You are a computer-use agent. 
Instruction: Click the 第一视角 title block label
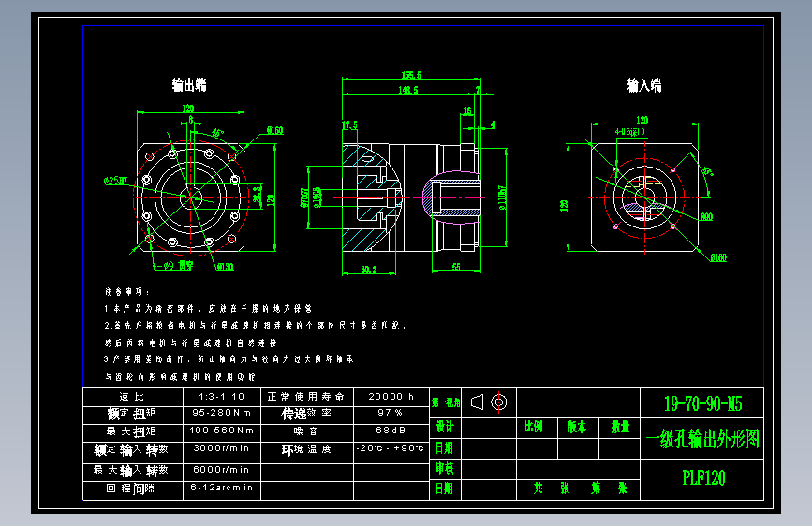tap(446, 402)
